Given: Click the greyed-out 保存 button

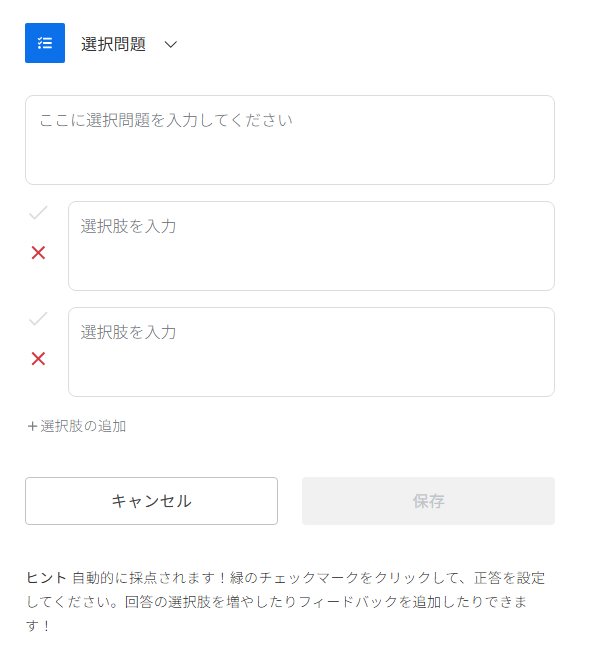Looking at the screenshot, I should (428, 501).
